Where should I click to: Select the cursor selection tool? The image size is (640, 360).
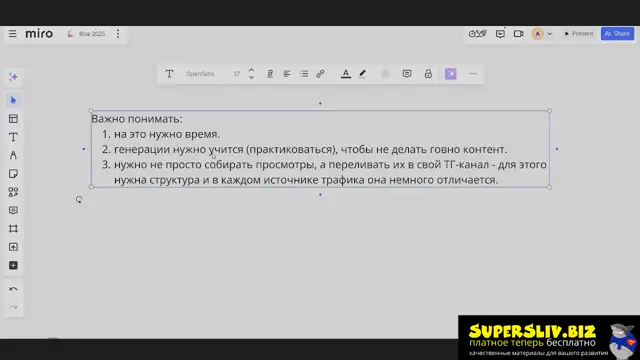(x=13, y=100)
